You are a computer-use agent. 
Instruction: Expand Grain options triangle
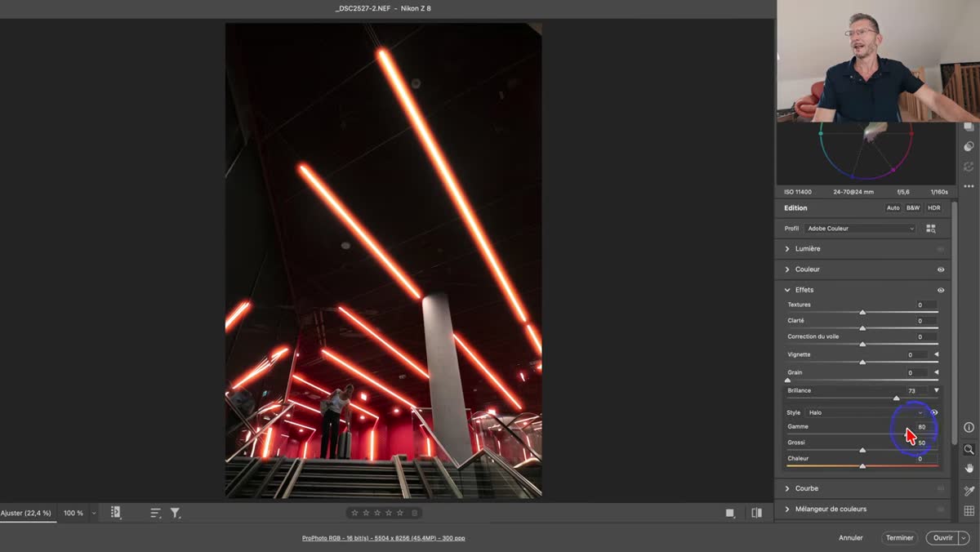(x=936, y=372)
